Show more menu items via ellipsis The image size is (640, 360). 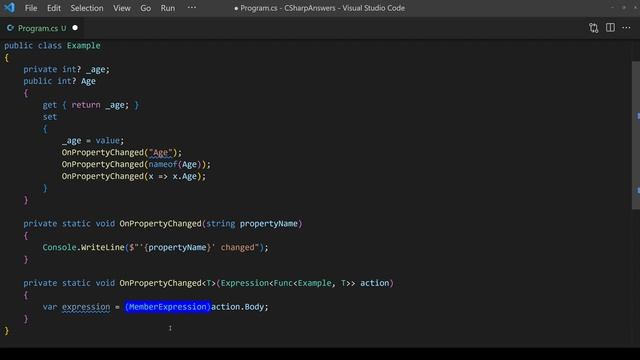click(x=191, y=7)
